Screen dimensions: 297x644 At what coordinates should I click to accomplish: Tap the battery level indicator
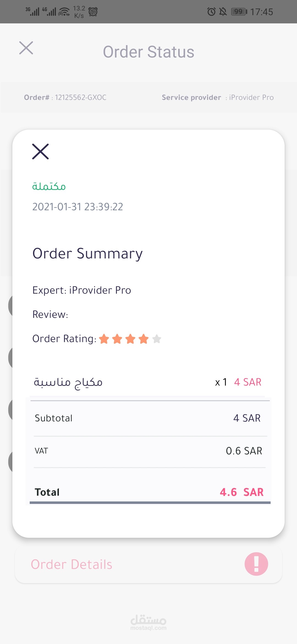coord(239,12)
